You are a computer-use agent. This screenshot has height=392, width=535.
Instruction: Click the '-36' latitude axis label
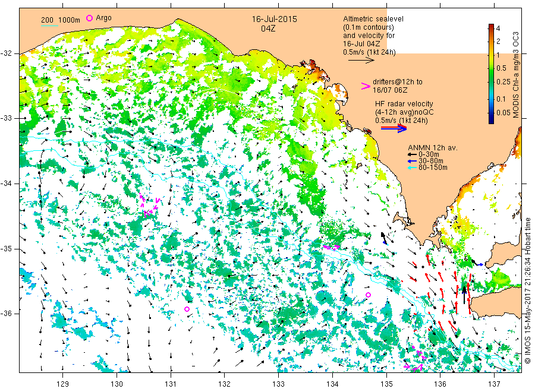6,314
